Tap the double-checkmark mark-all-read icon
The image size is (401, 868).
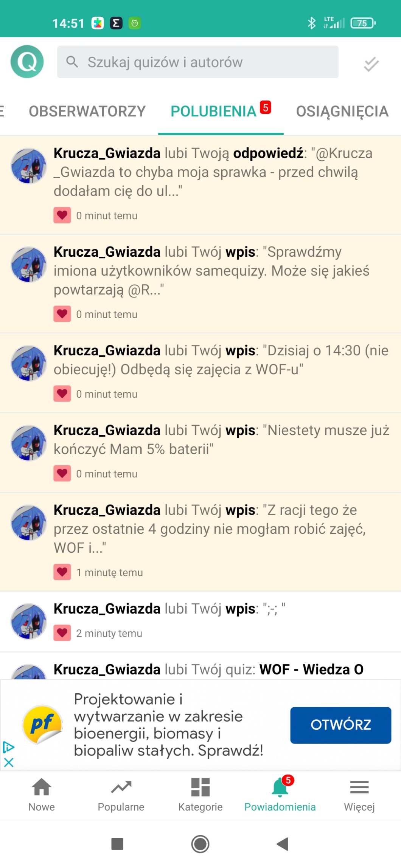[371, 64]
